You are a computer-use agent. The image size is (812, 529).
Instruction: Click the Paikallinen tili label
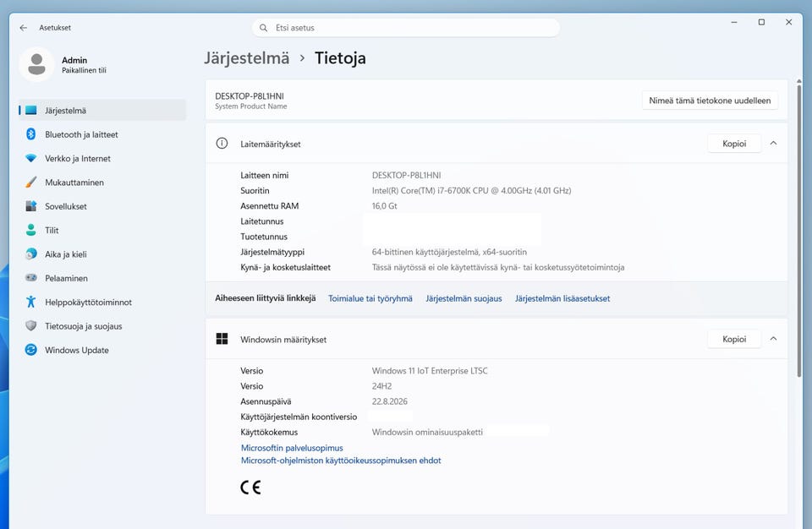click(x=84, y=70)
